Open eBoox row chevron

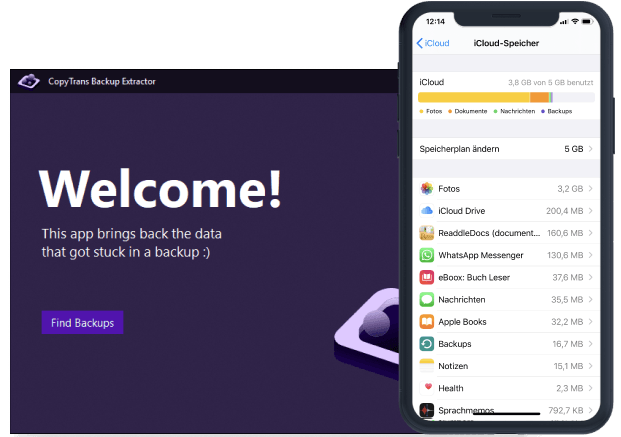click(x=591, y=277)
